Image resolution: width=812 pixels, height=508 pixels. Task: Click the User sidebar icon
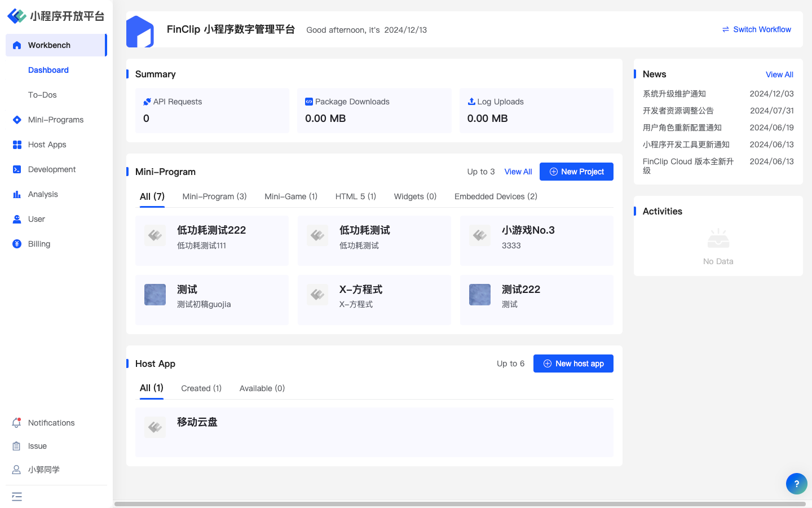coord(17,219)
